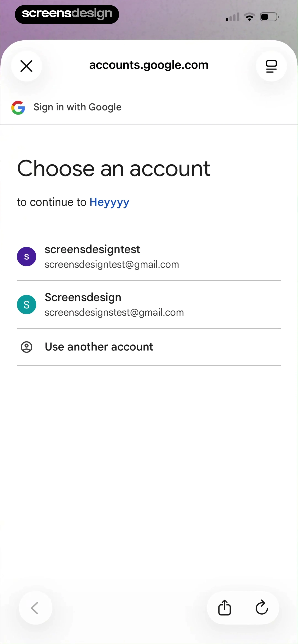Go back using the left chevron button
Viewport: 298px width, 644px height.
pos(36,608)
